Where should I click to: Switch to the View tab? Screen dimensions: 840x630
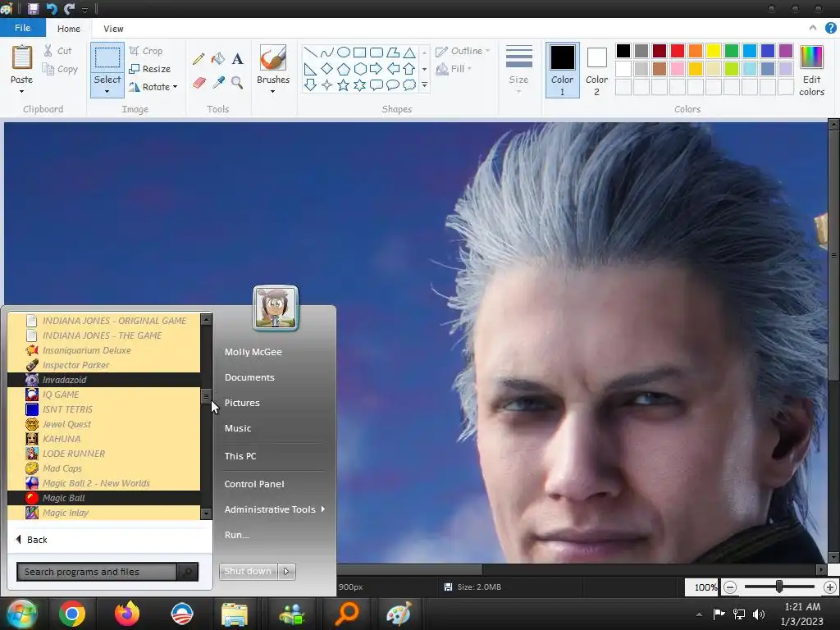113,29
